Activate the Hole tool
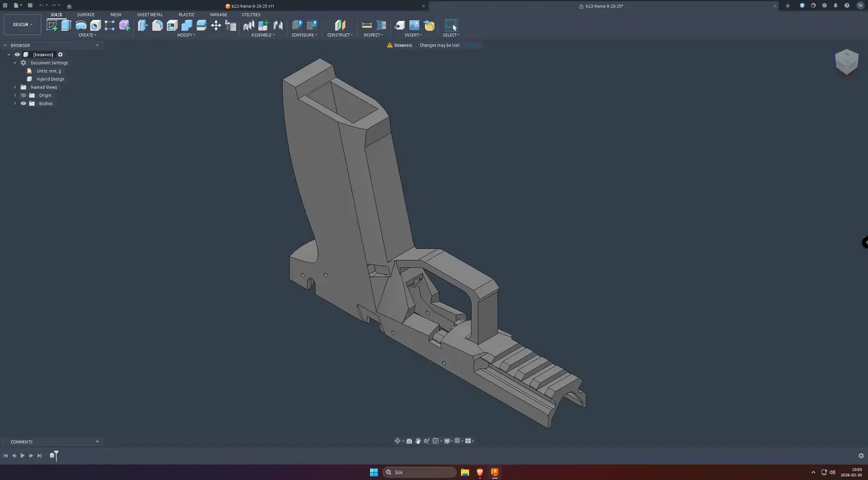The width and height of the screenshot is (868, 480). click(95, 25)
